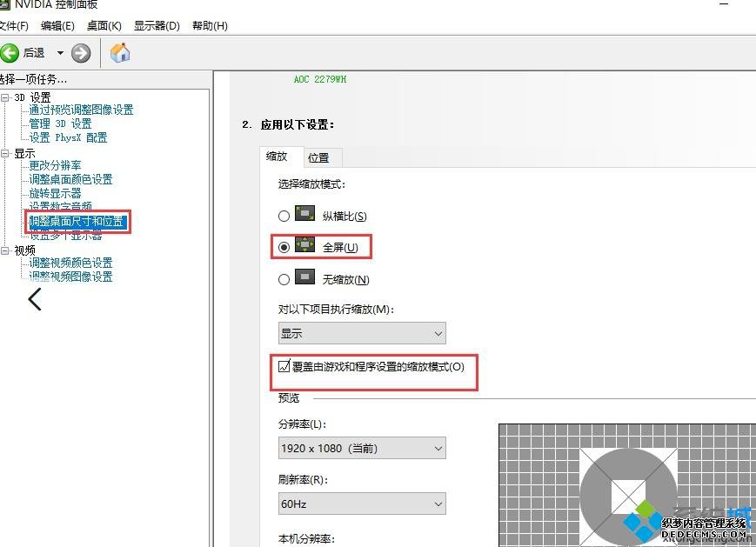The height and width of the screenshot is (547, 756).
Task: Click the left chevron below the task tree
Action: coord(35,299)
